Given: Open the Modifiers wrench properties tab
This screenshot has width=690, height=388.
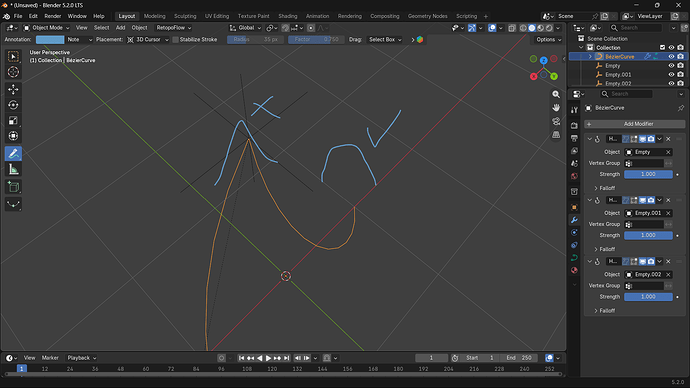Looking at the screenshot, I should tap(574, 220).
